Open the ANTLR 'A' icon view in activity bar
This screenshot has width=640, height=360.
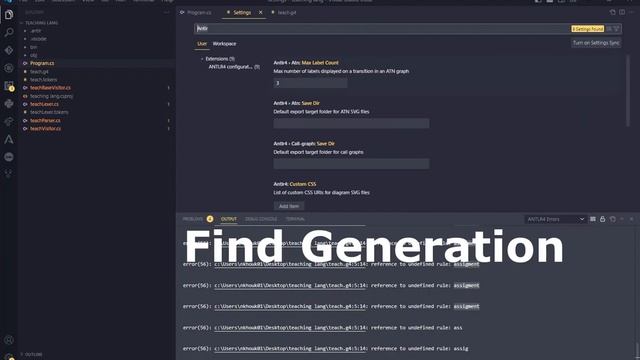[9, 139]
